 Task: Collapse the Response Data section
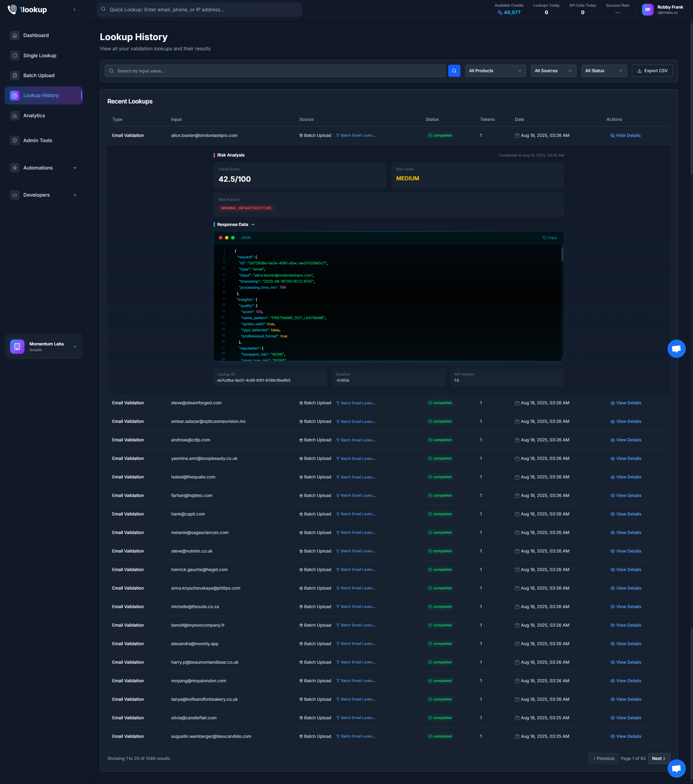point(253,225)
